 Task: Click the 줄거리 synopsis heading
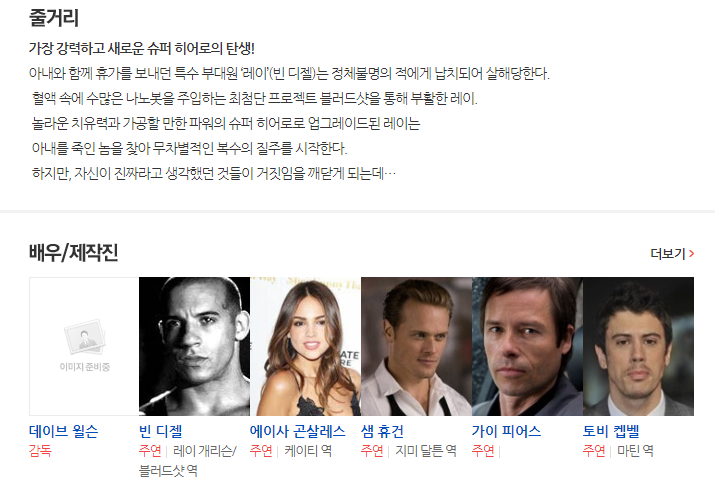tap(54, 18)
